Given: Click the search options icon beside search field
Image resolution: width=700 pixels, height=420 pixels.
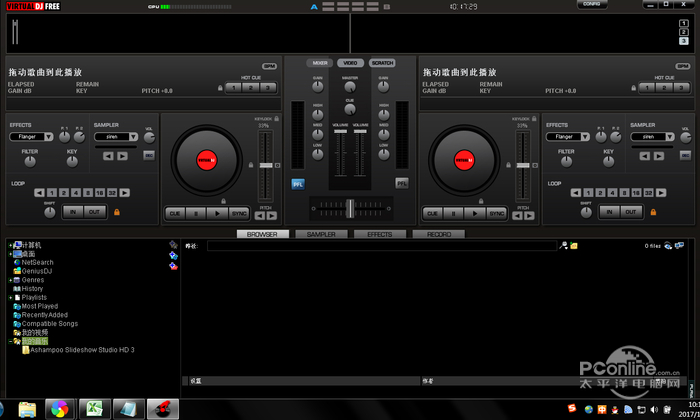Looking at the screenshot, I should point(564,245).
